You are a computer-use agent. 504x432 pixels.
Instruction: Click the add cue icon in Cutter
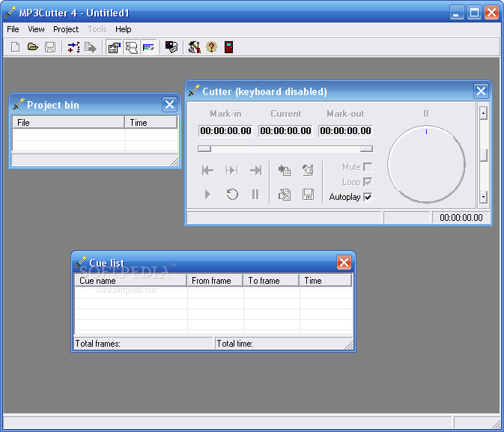pos(285,170)
